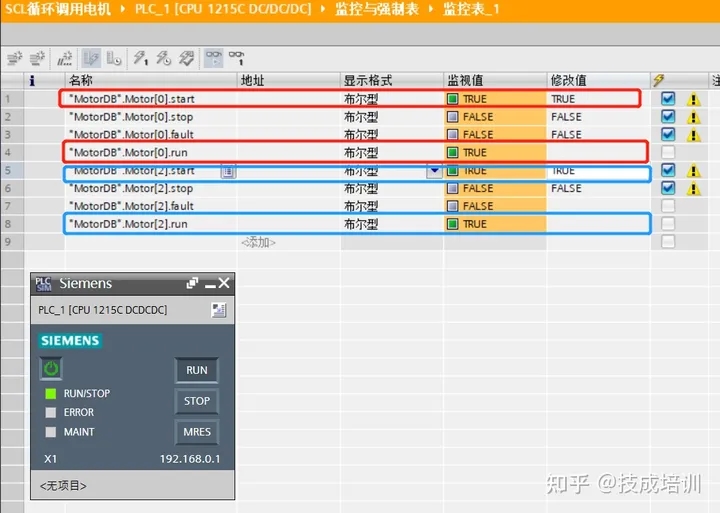
Task: Click <无项目> text in PLCSIM footer
Action: click(x=63, y=485)
